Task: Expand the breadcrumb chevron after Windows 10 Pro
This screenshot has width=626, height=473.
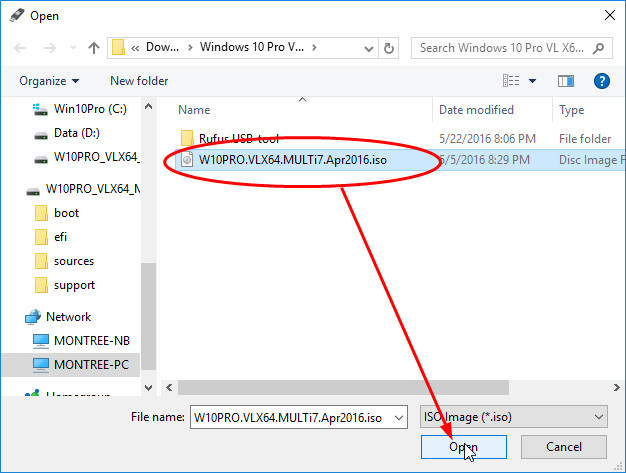Action: pyautogui.click(x=315, y=47)
